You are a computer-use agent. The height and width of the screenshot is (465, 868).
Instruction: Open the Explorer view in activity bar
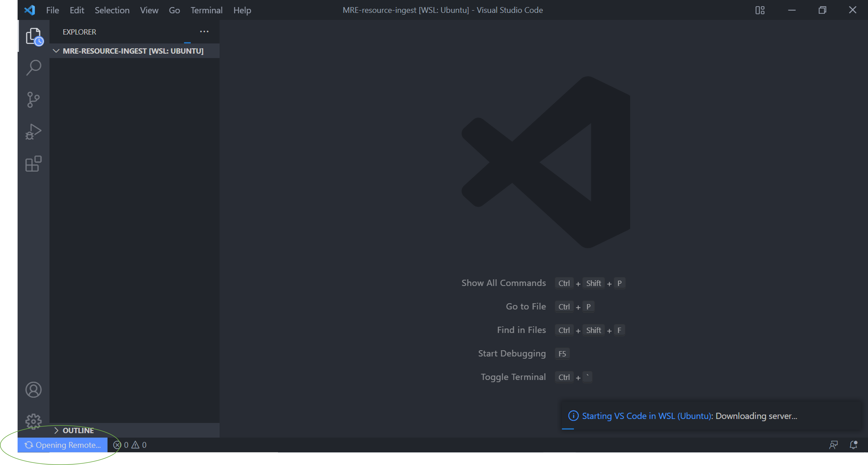coord(33,36)
